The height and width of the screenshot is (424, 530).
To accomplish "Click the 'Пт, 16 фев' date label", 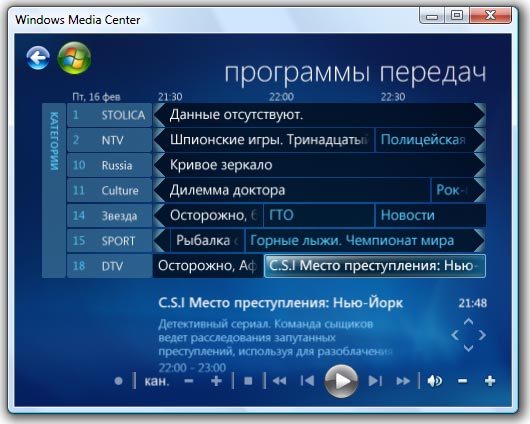I will 96,97.
